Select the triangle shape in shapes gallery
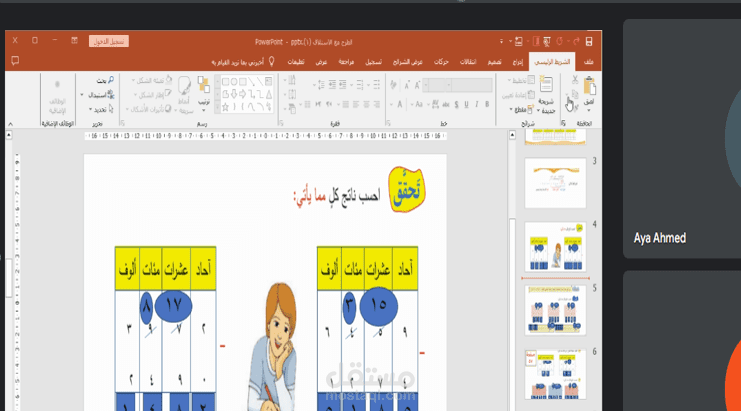The height and width of the screenshot is (411, 741). (268, 94)
